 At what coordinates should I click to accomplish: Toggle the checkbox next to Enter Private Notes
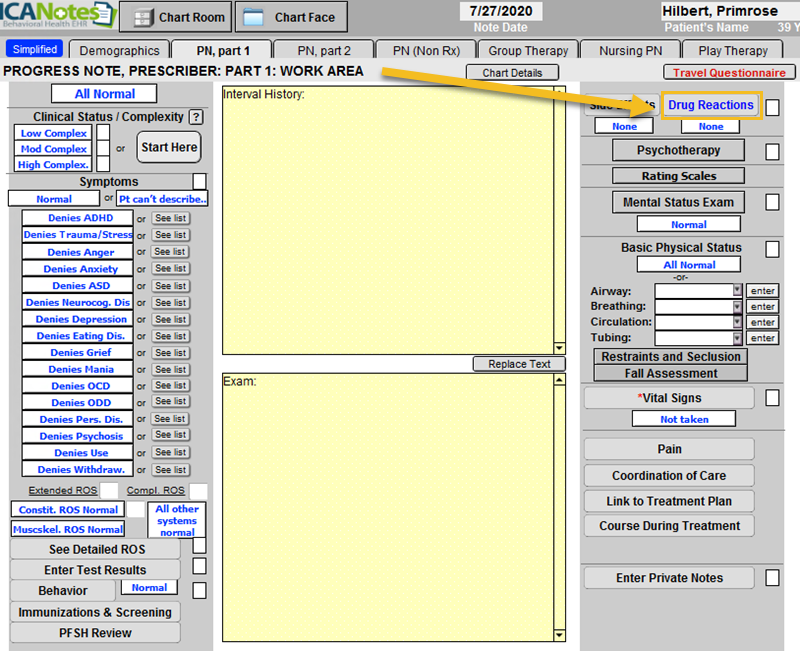[772, 578]
